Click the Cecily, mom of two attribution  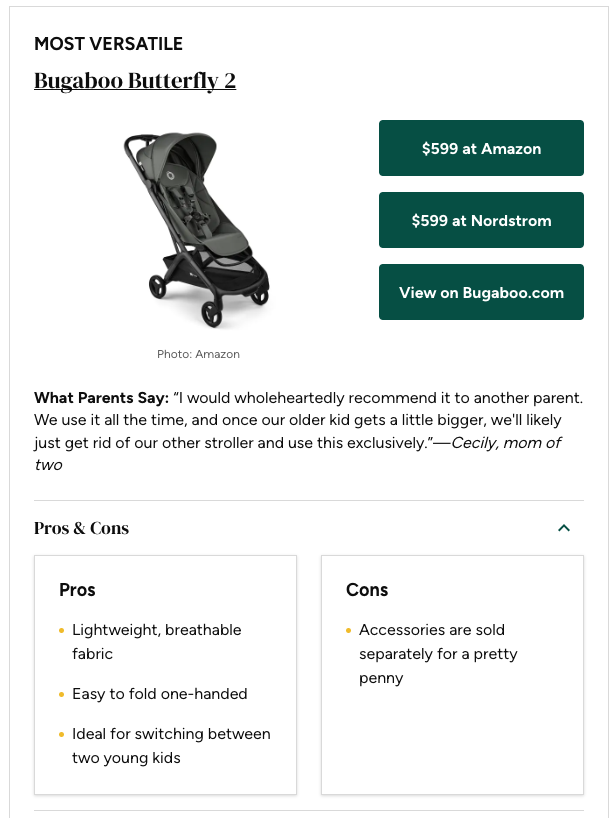505,443
